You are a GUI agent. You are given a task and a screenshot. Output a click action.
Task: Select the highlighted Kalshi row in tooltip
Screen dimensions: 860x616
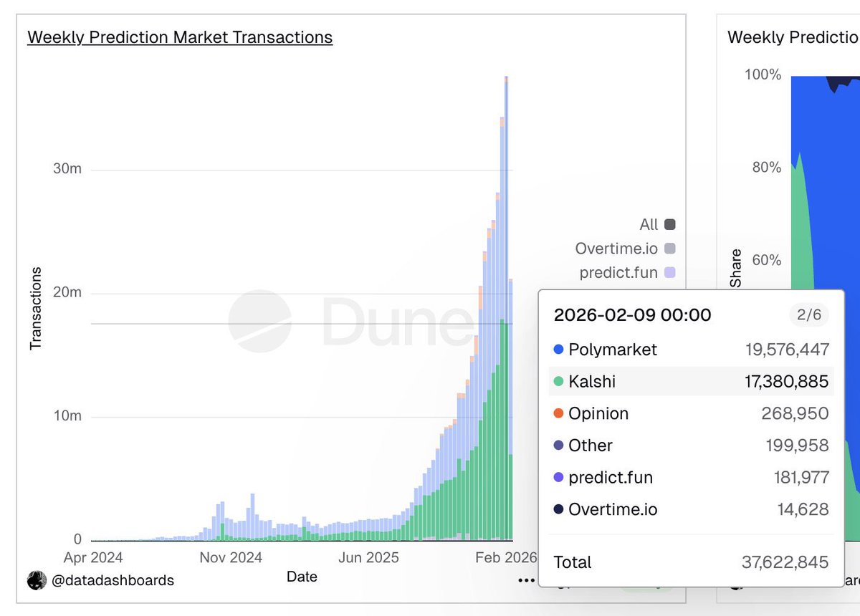tap(692, 382)
